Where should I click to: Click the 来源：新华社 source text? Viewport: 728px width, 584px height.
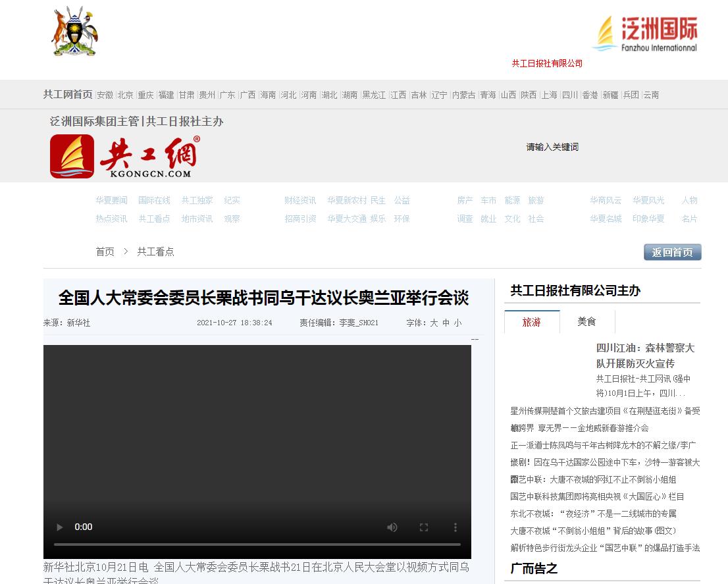pos(67,323)
